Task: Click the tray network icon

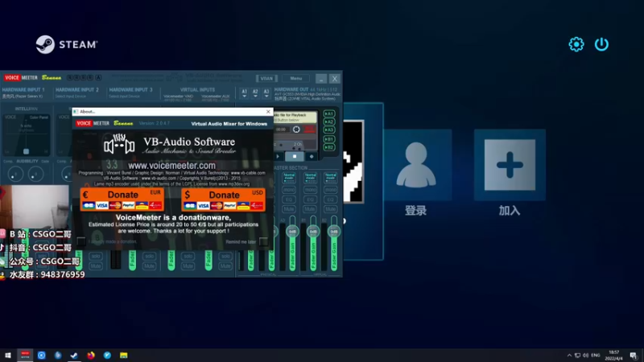Action: [x=577, y=356]
